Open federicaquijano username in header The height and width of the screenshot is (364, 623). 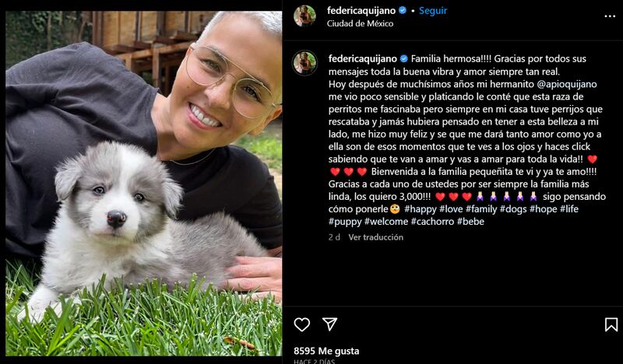click(361, 11)
